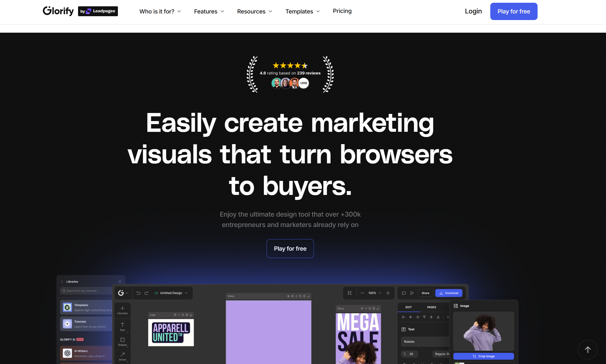Select the Text tool icon
Screen dimensions: 606x364
(122, 325)
